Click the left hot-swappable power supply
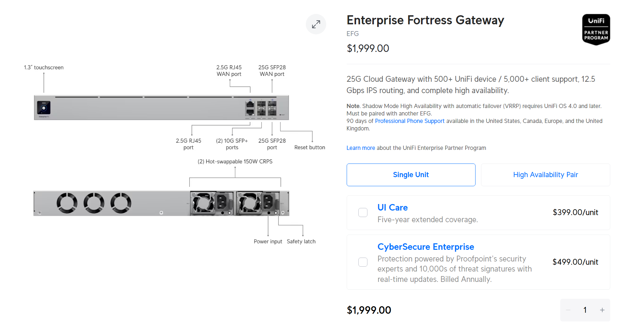The width and height of the screenshot is (644, 327). [212, 203]
